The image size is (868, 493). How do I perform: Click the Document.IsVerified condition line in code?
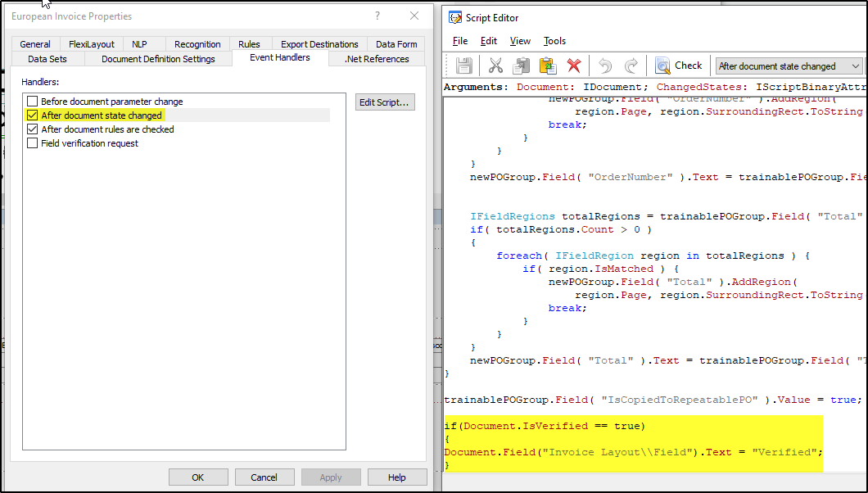click(x=545, y=426)
